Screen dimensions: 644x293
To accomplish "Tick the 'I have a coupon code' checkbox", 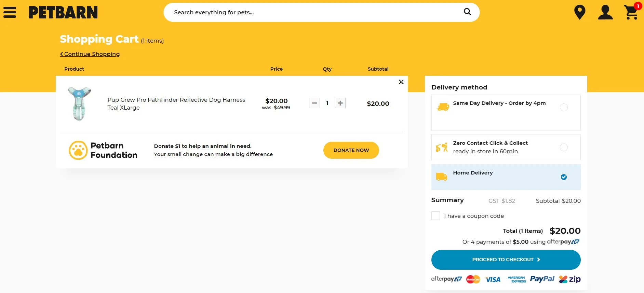I will (x=435, y=216).
